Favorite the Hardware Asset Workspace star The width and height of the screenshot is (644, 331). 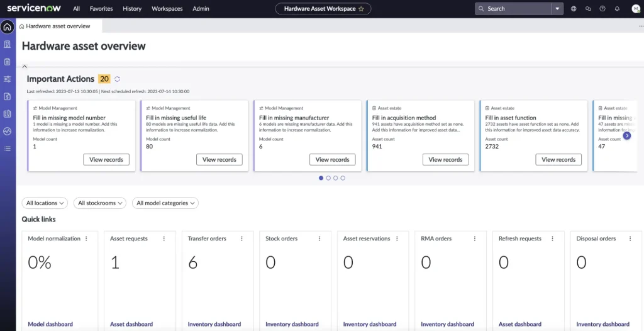tap(361, 9)
